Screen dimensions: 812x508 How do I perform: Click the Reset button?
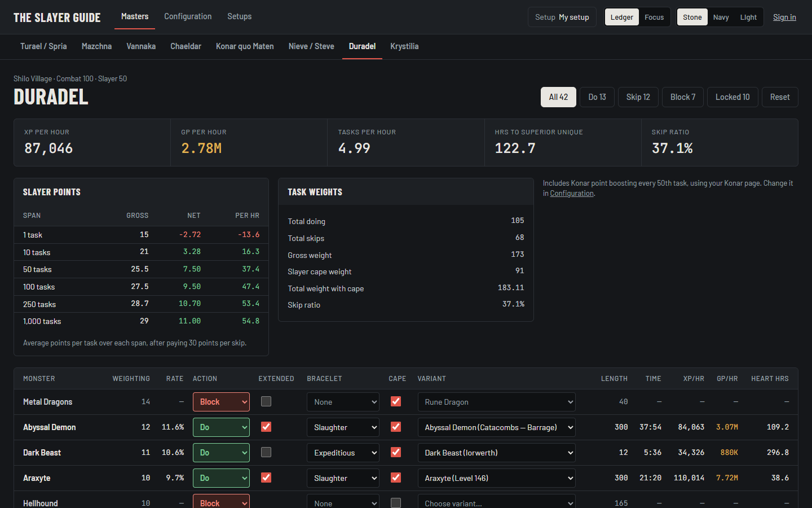point(780,97)
